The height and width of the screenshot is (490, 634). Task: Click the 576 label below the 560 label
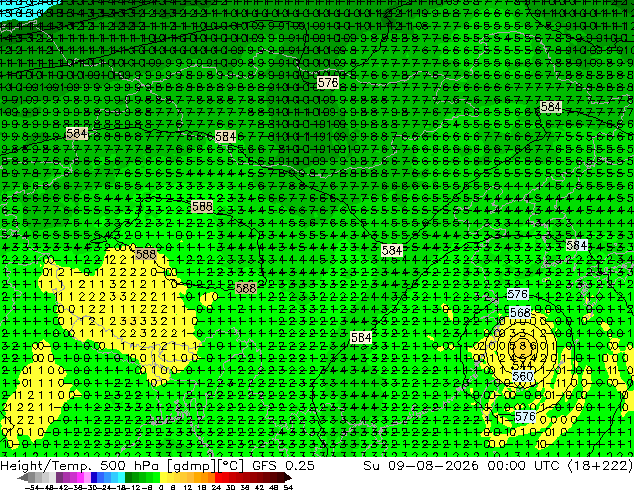[525, 417]
